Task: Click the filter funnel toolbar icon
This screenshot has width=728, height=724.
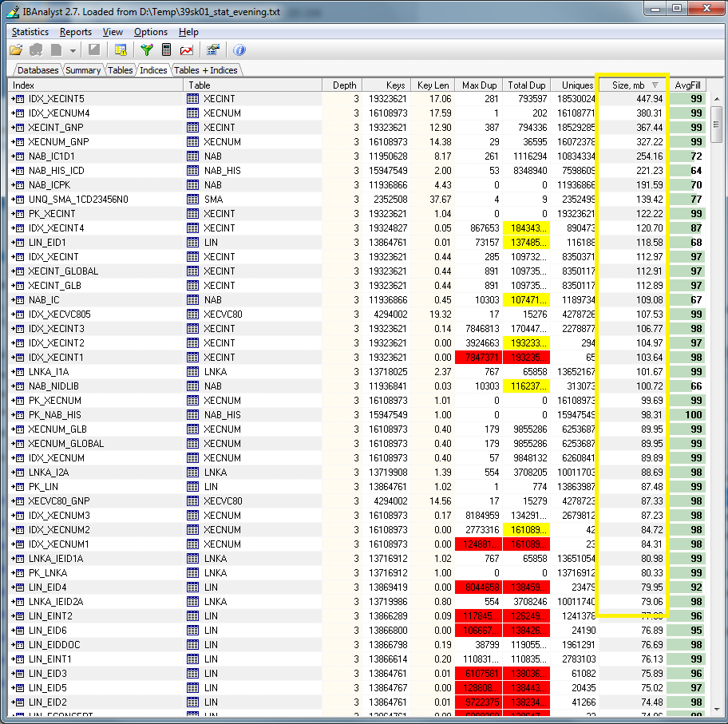Action: click(x=146, y=50)
